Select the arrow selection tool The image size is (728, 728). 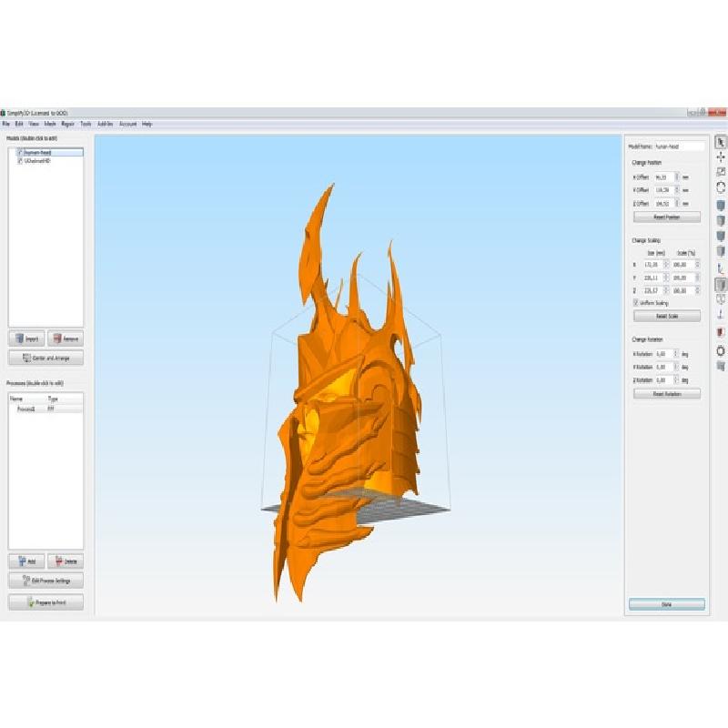click(x=721, y=142)
